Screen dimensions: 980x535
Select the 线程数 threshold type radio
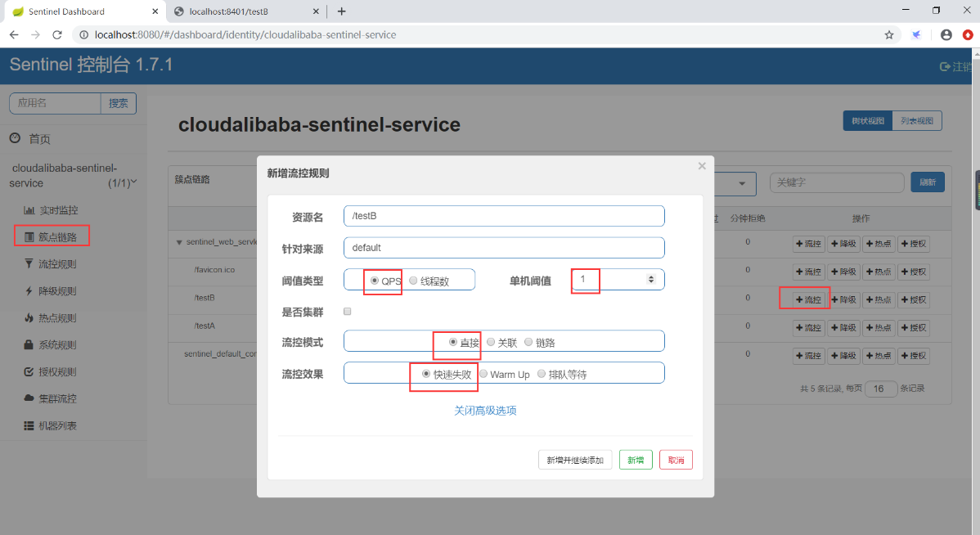(x=413, y=281)
